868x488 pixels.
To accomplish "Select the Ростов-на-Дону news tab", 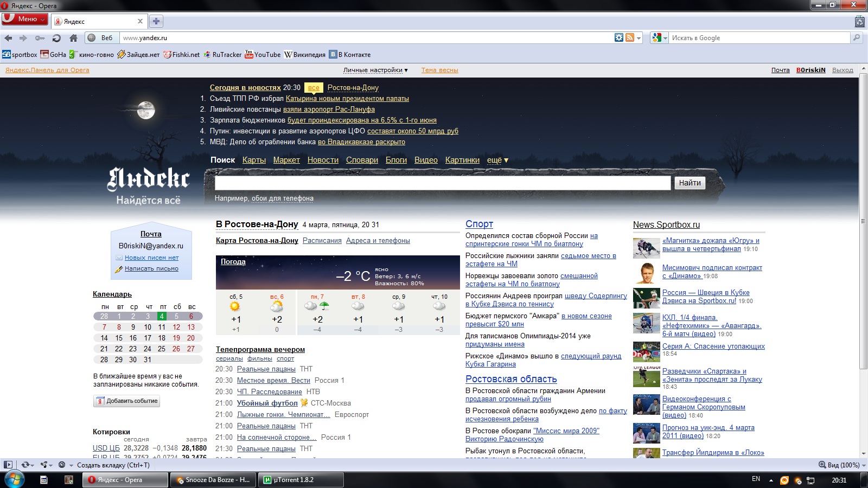I will 353,87.
